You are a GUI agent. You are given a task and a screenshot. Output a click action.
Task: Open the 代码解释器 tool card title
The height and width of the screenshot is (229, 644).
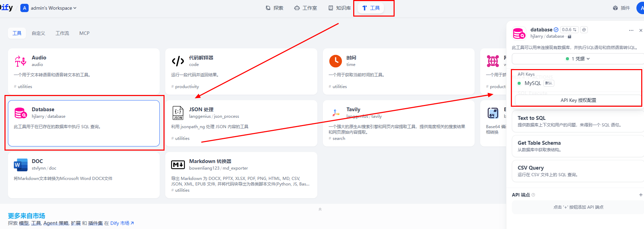tap(201, 58)
